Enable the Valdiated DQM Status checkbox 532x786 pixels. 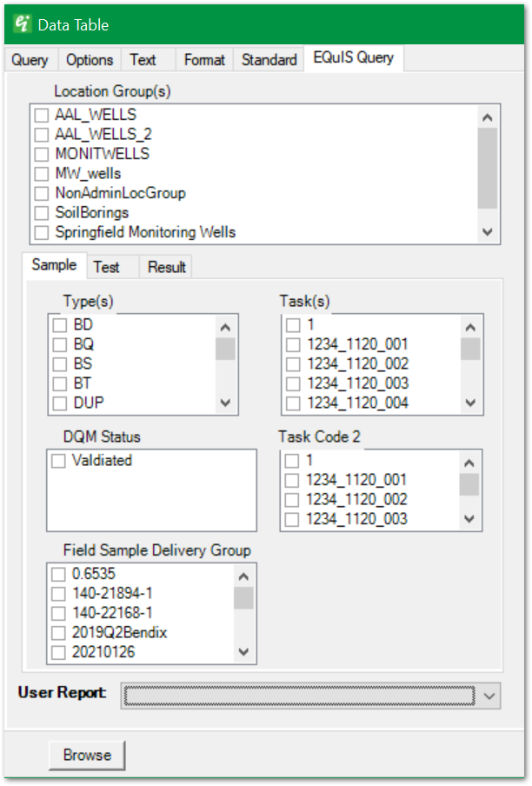coord(57,460)
